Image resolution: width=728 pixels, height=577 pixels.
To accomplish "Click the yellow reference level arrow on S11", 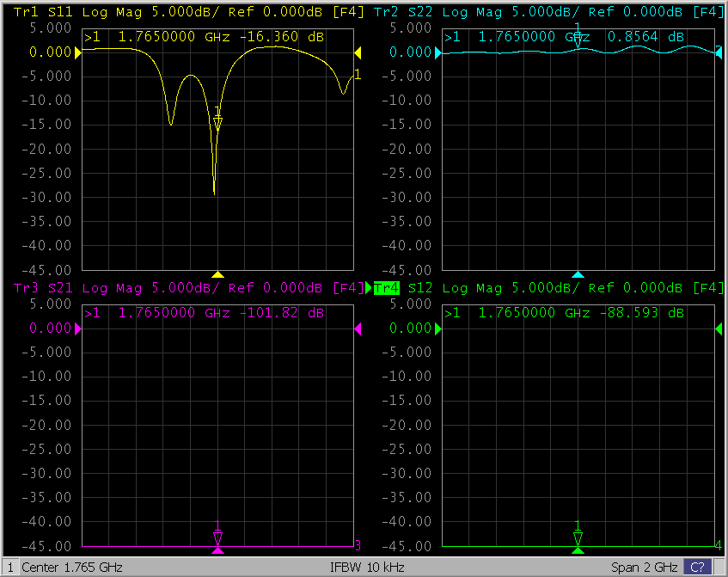I will coord(78,53).
